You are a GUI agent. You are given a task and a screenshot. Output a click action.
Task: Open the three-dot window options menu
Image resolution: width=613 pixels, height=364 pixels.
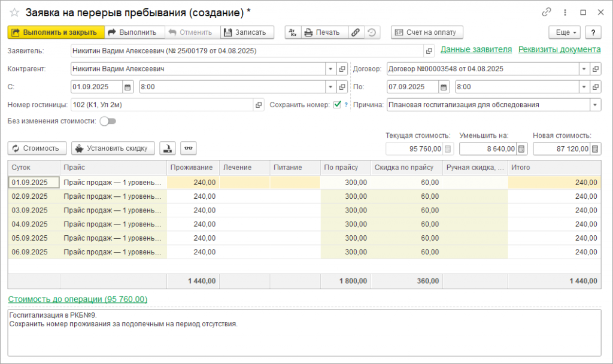point(565,13)
